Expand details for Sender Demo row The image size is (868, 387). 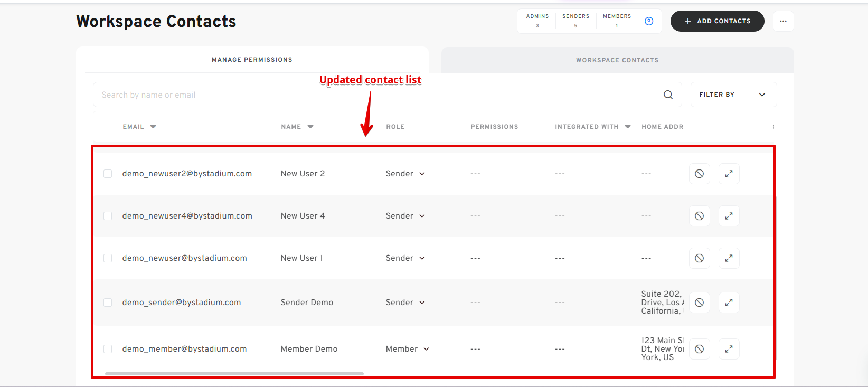point(729,303)
